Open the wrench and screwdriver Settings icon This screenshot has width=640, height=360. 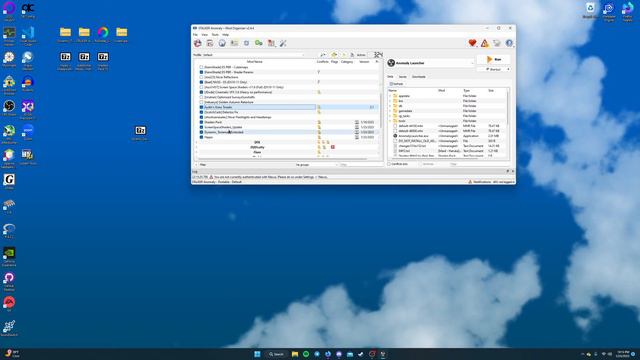(x=283, y=43)
